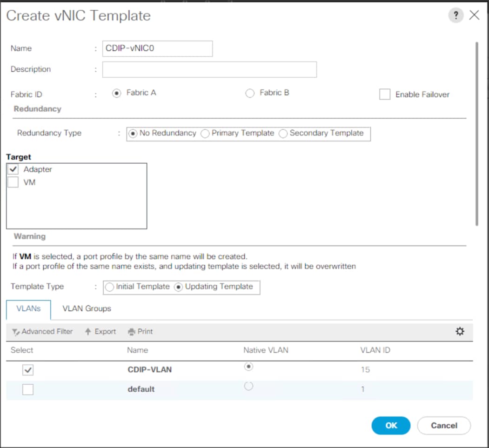Export the VLAN list

coord(100,331)
